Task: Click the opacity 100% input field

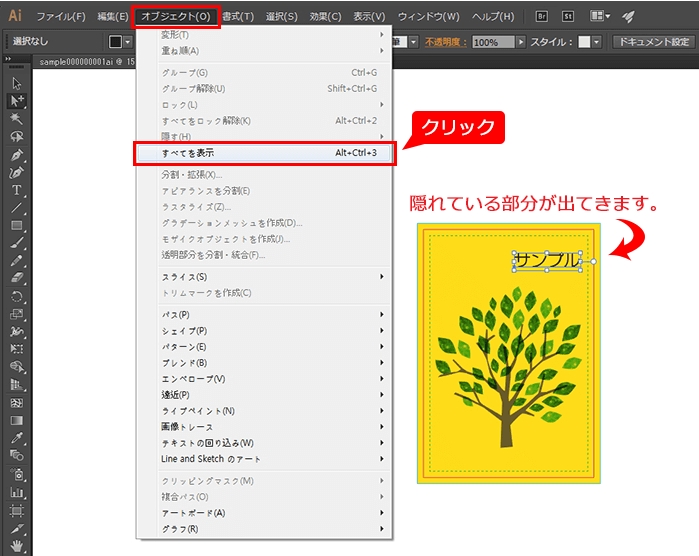Action: click(493, 42)
